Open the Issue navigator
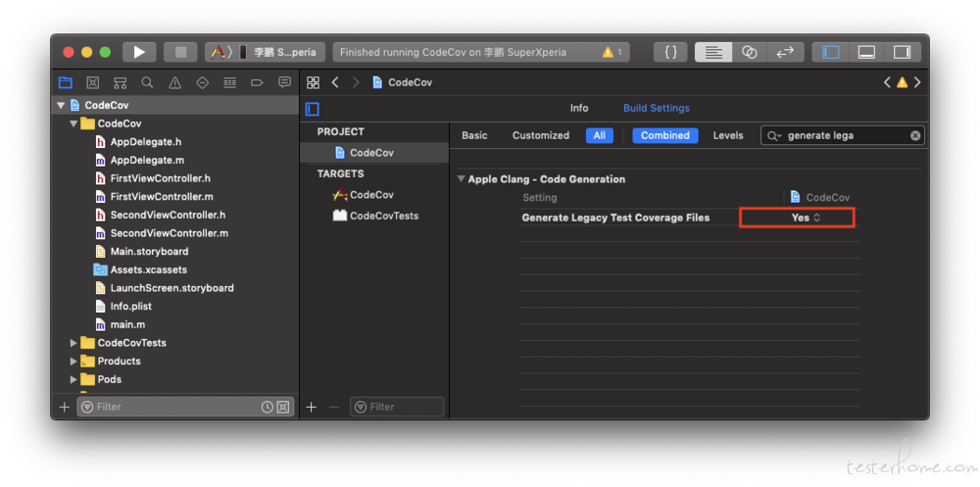980x487 pixels. click(175, 82)
